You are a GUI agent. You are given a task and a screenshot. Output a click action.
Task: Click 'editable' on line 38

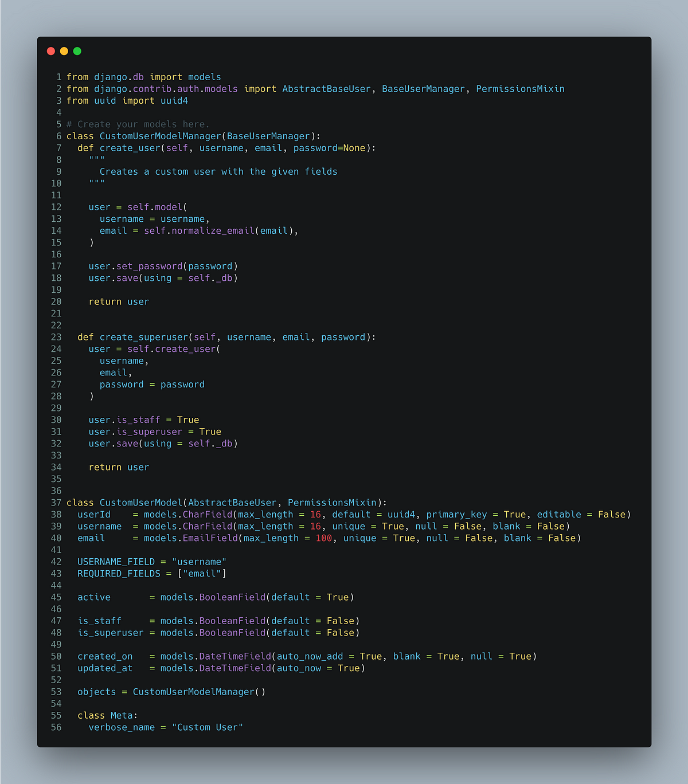559,515
